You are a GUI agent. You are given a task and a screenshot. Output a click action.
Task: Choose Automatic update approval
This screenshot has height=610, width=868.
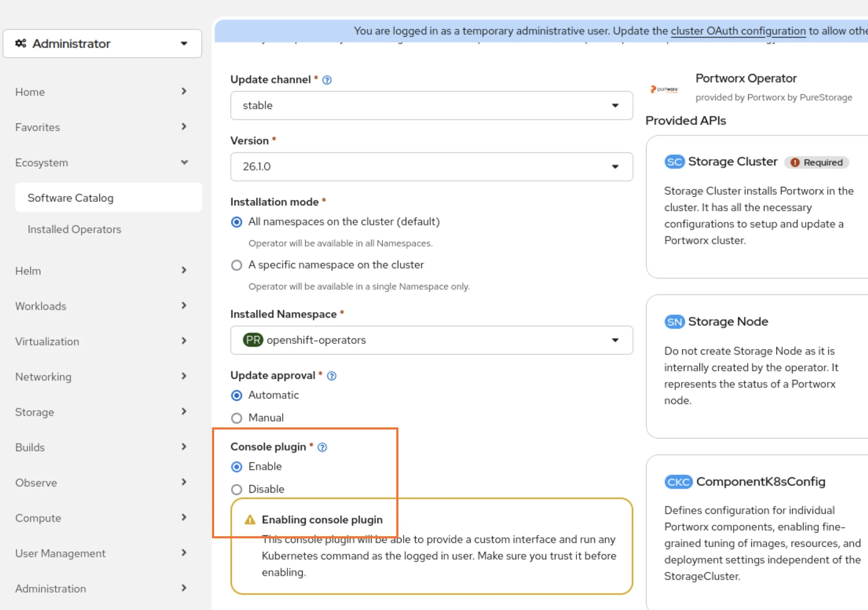click(237, 396)
